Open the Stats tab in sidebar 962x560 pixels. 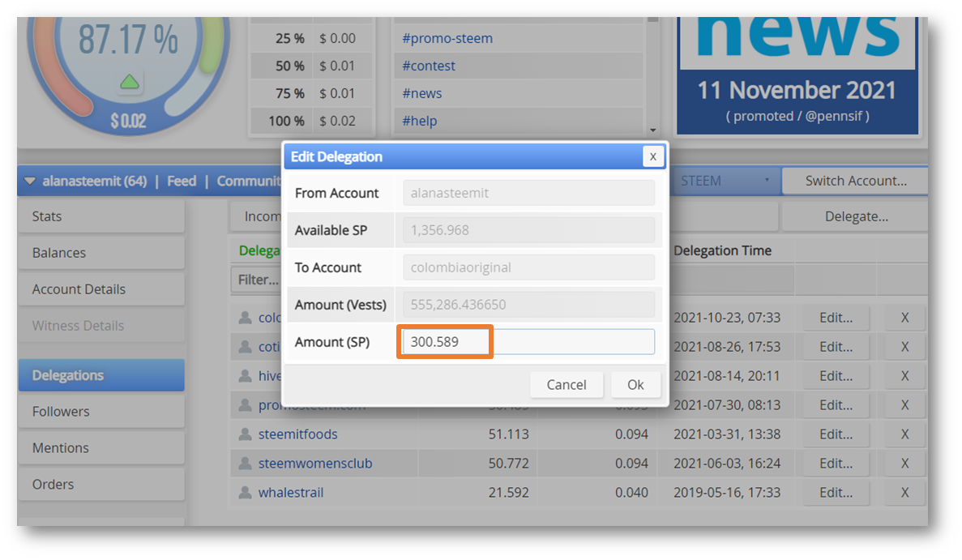(x=101, y=216)
